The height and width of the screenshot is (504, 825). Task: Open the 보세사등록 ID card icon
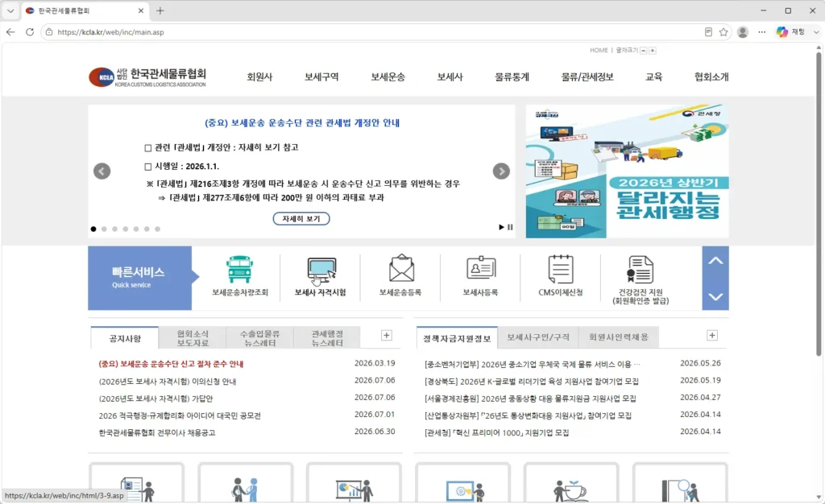point(481,268)
